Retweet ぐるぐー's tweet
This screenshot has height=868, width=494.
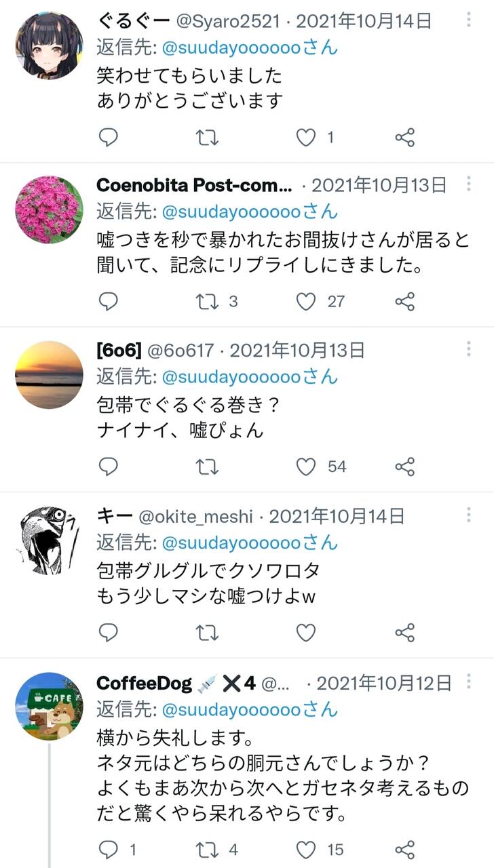[207, 138]
